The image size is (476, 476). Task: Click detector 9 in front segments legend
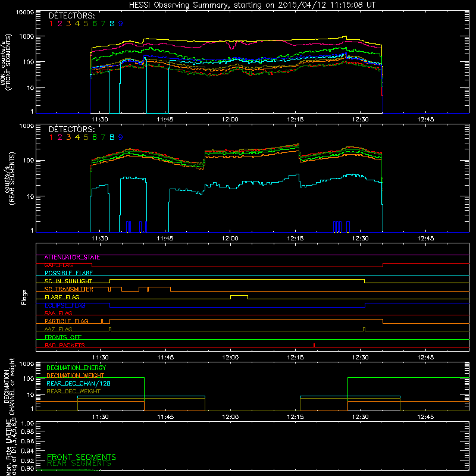click(x=121, y=24)
